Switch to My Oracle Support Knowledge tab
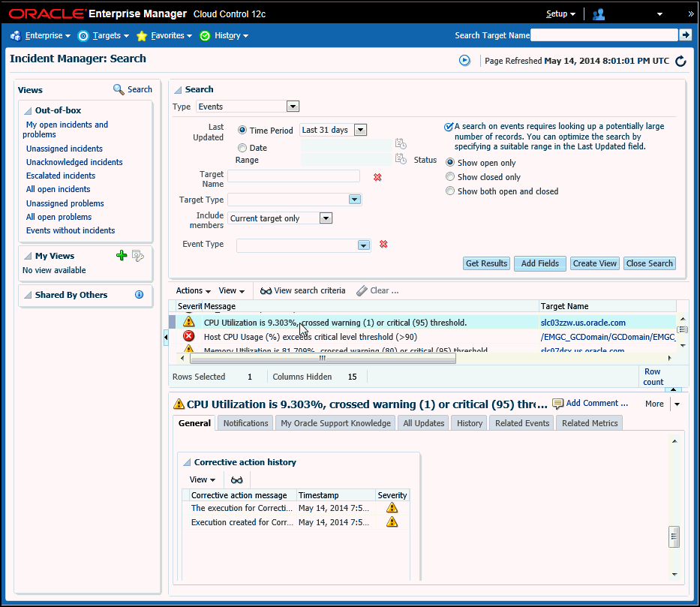Screen dimensions: 700x607 coord(335,423)
